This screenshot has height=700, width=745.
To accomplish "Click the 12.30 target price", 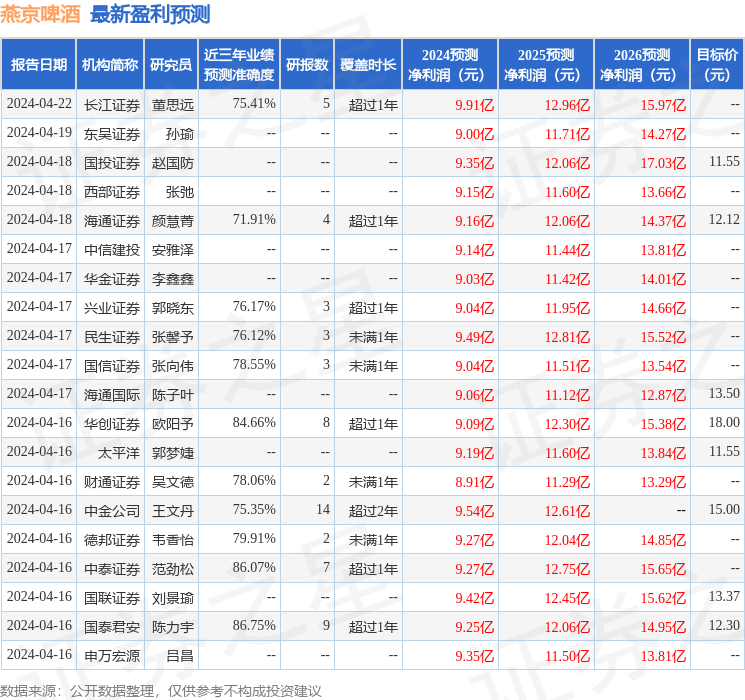I will tap(724, 625).
